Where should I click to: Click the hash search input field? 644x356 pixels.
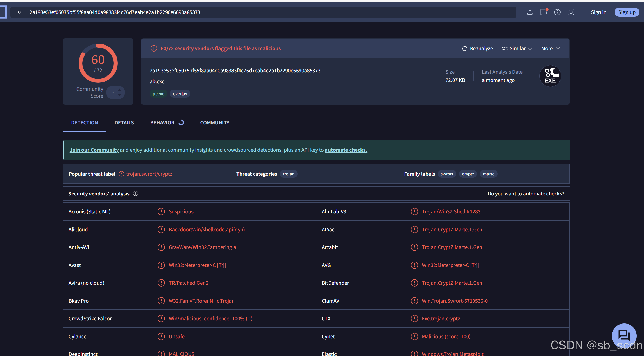(x=260, y=12)
